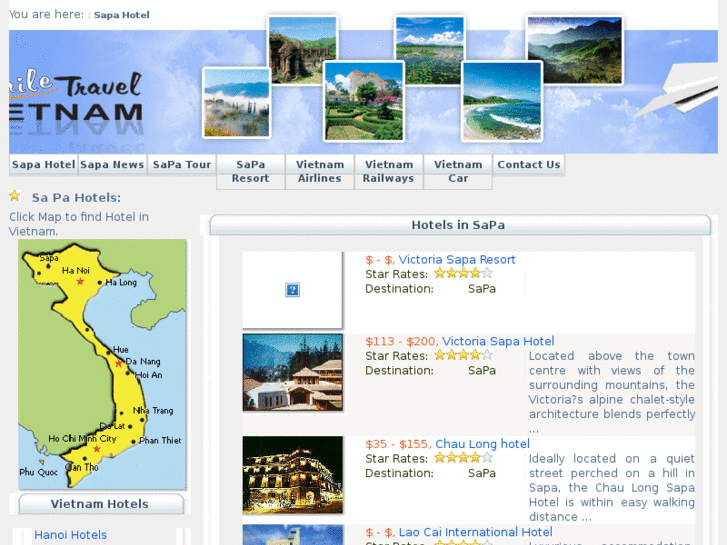727x545 pixels.
Task: Select Hoi An on the Vietnam map
Action: (x=149, y=375)
